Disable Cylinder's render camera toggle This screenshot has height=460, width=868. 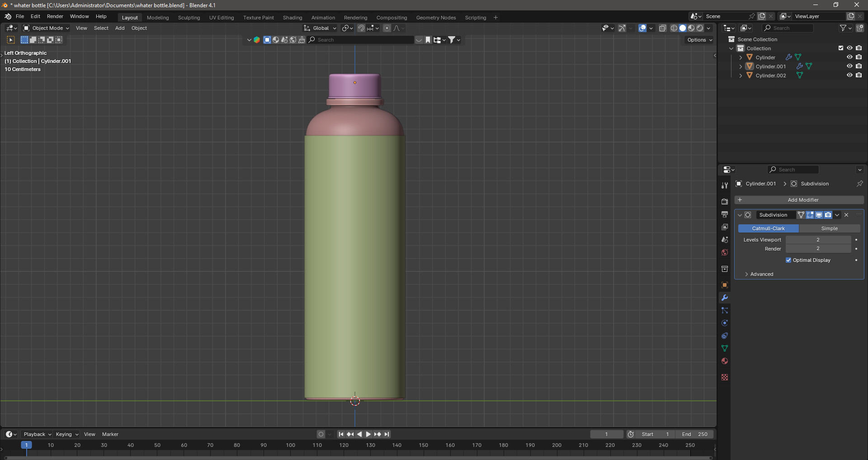[859, 57]
